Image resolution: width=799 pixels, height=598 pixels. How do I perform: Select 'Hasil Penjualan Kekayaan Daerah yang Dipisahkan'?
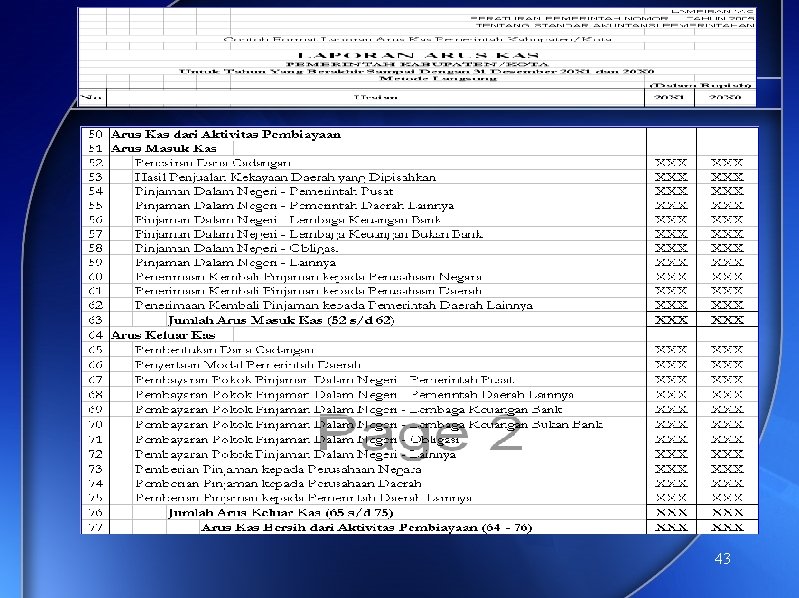point(285,177)
